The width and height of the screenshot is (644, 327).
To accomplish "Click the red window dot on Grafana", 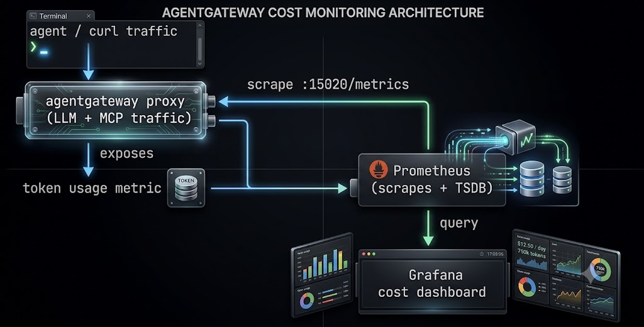I will pos(364,254).
